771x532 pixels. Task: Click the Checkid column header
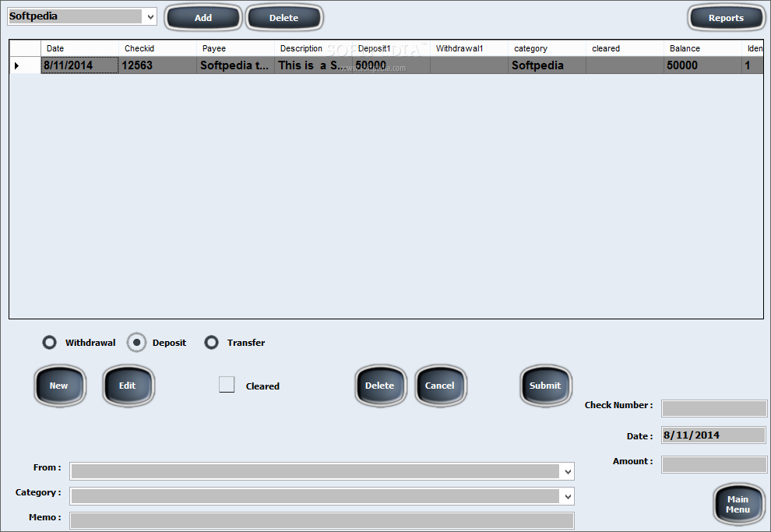point(158,48)
